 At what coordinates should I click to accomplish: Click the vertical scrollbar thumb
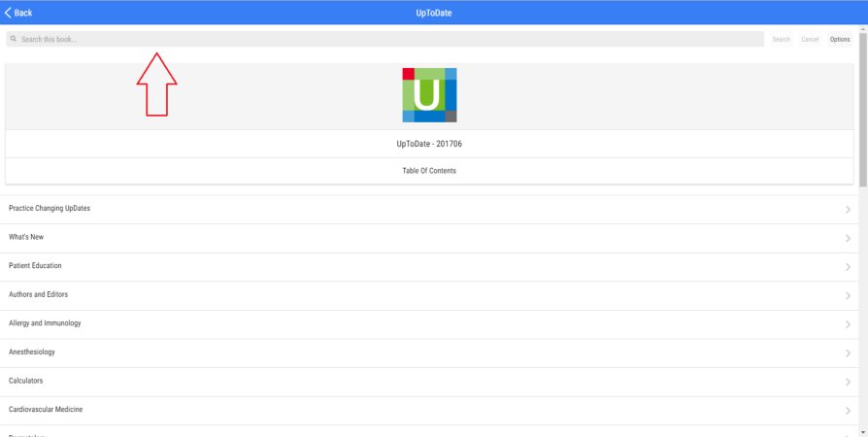pos(863,109)
